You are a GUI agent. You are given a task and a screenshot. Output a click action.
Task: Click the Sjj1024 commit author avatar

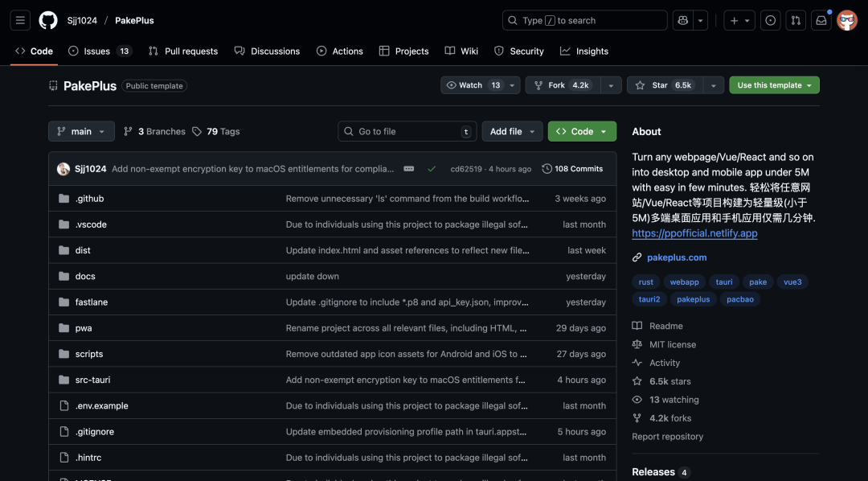pyautogui.click(x=63, y=169)
